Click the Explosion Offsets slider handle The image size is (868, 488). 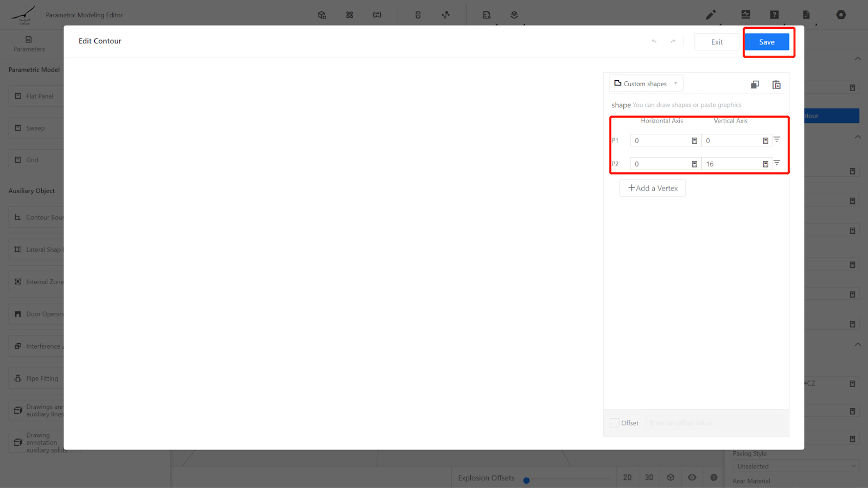pos(526,480)
